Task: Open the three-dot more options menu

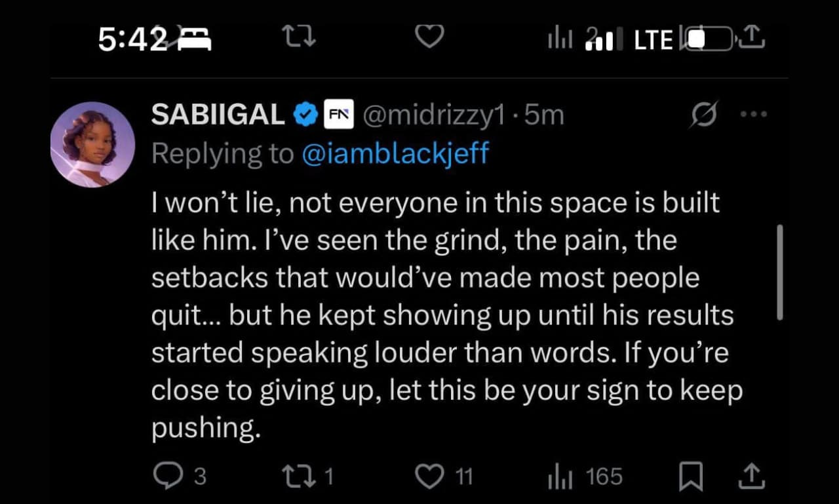Action: click(x=752, y=113)
